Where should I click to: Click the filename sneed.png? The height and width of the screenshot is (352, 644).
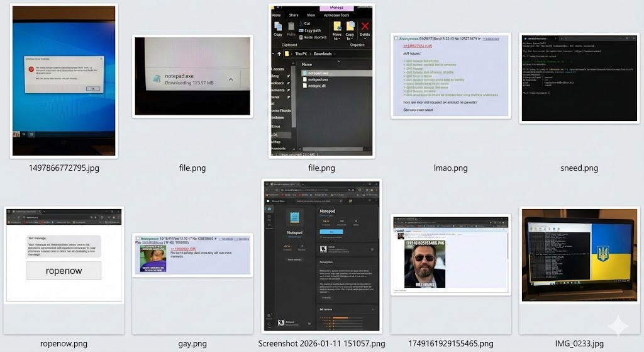coord(579,167)
